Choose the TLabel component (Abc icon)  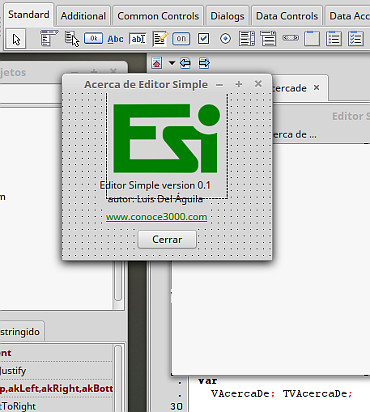[115, 39]
